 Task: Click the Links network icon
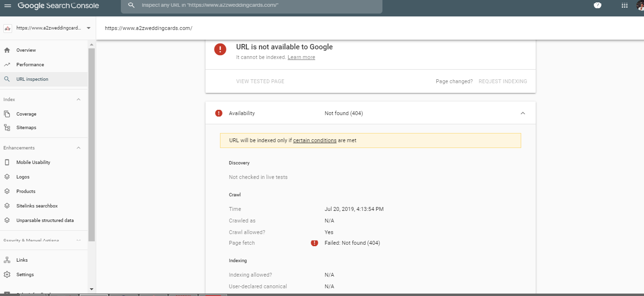(7, 260)
